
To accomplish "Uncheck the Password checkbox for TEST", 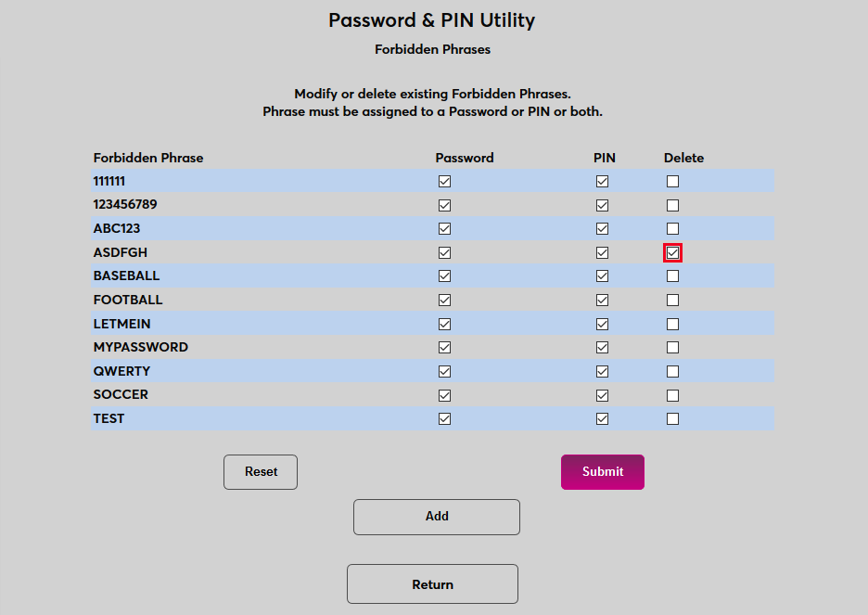I will (x=444, y=418).
